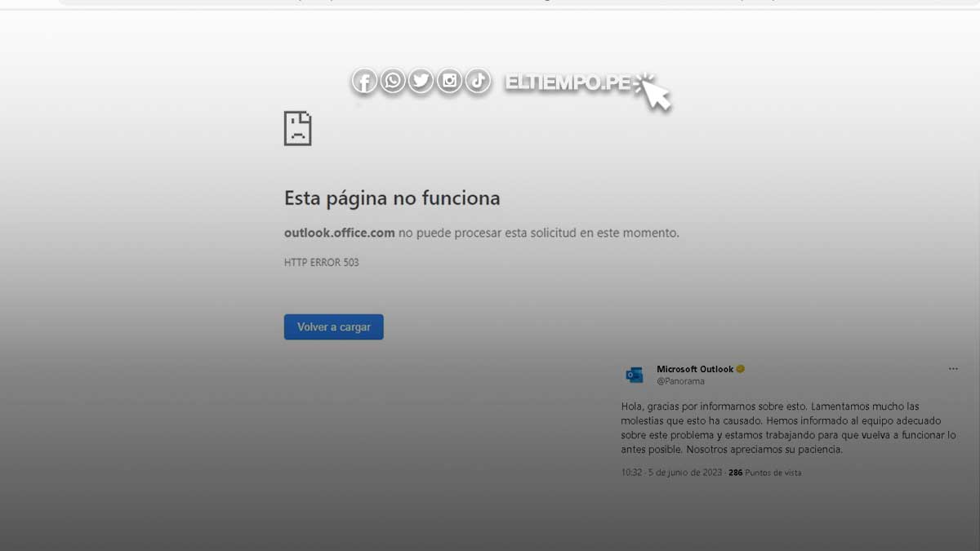The width and height of the screenshot is (980, 551).
Task: Select the Twitter bird icon
Action: pyautogui.click(x=421, y=81)
